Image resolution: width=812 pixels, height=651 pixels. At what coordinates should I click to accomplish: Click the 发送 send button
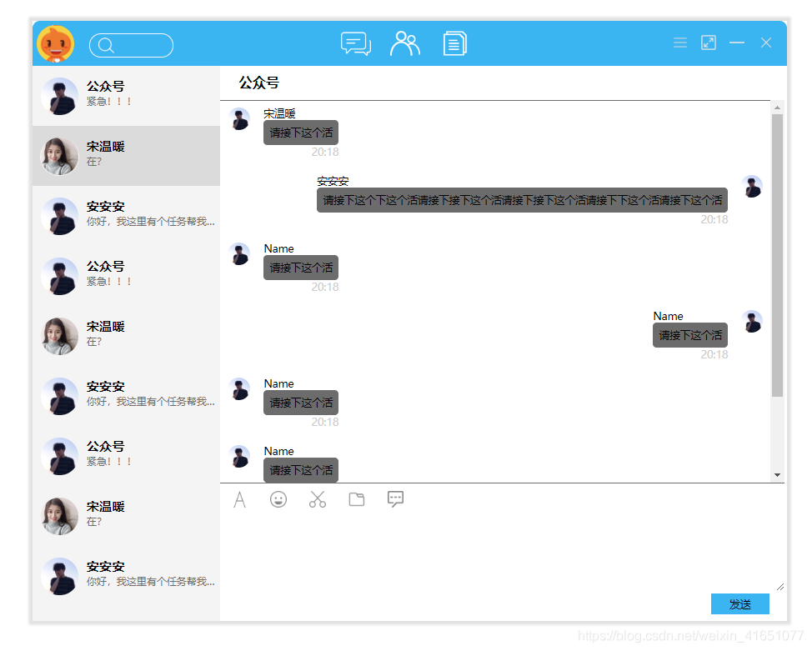(x=740, y=603)
